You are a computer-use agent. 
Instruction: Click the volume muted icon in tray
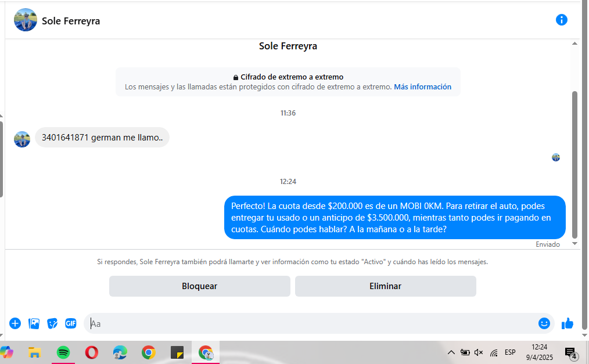tap(479, 352)
